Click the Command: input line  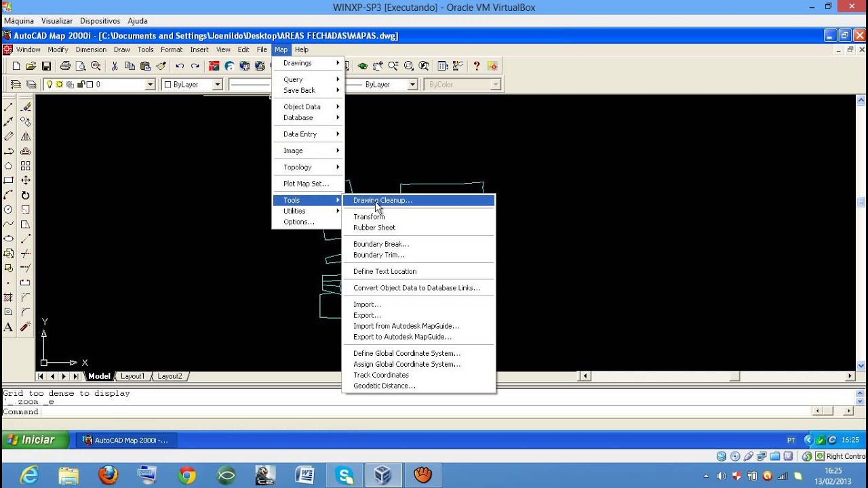point(406,411)
